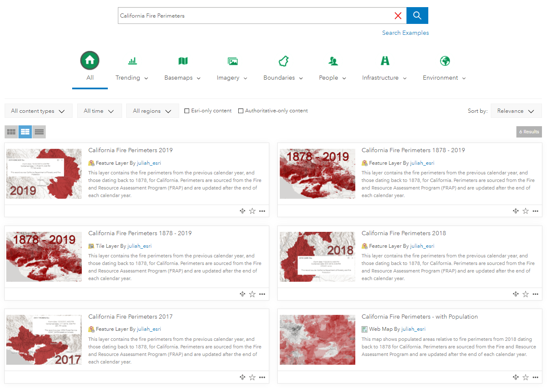Click the blue magnifier search button

coord(417,16)
